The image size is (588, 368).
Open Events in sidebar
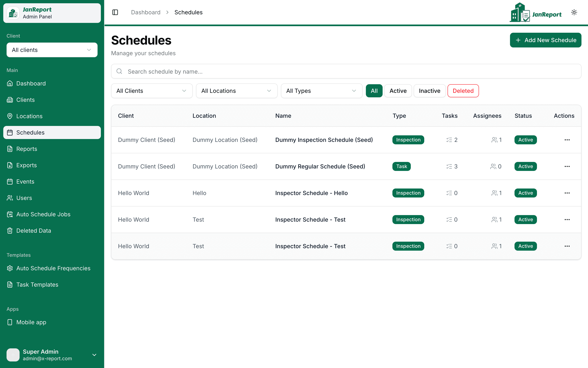click(x=52, y=182)
